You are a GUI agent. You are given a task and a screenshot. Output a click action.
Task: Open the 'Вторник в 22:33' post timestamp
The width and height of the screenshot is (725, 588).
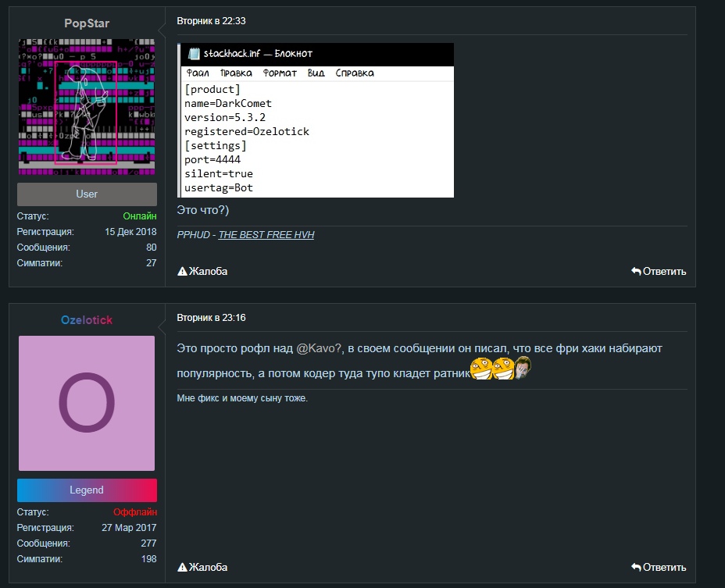211,21
